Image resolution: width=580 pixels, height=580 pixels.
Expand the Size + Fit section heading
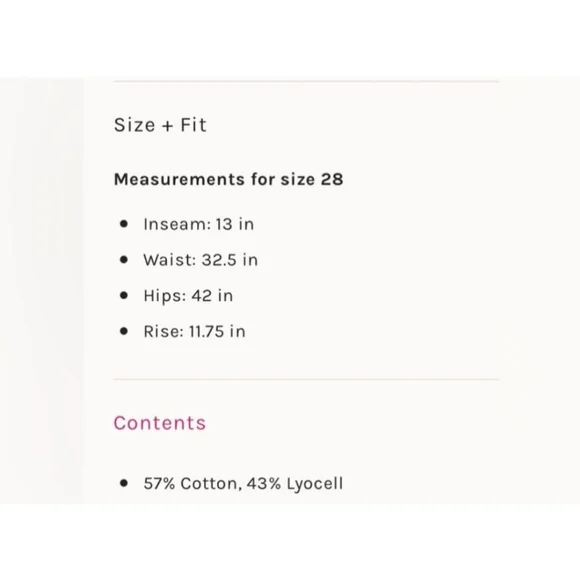160,125
